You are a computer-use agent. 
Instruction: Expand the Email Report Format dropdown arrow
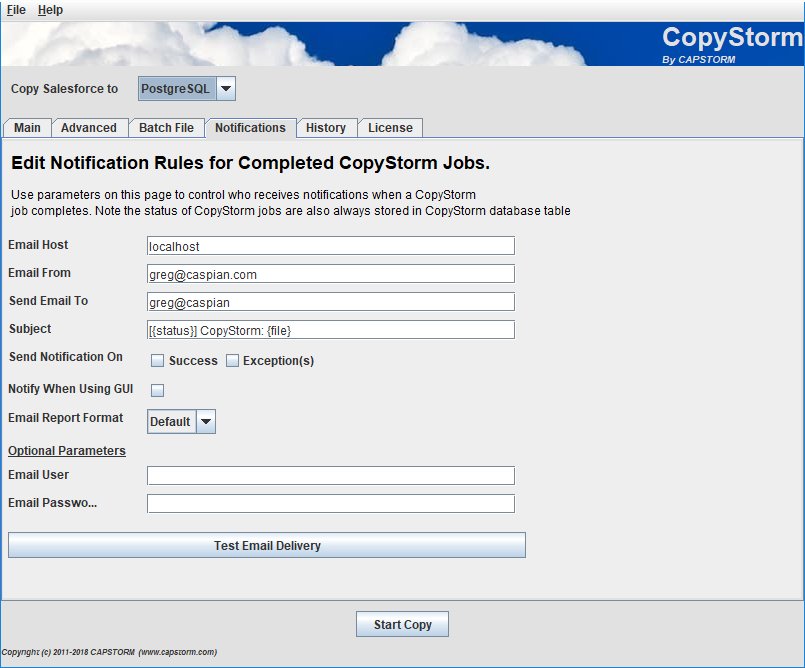pyautogui.click(x=206, y=422)
